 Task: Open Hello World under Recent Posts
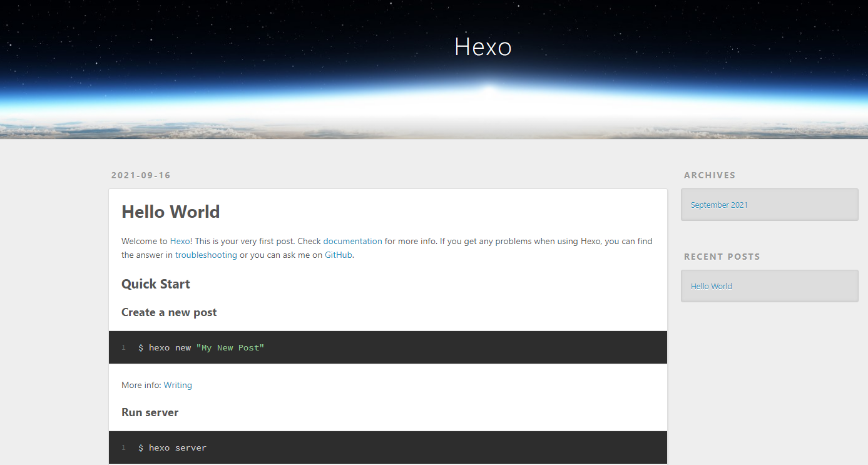pos(711,286)
